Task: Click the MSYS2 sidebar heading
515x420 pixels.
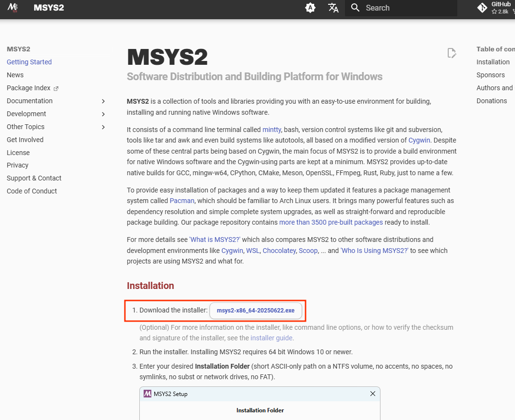Action: click(18, 49)
